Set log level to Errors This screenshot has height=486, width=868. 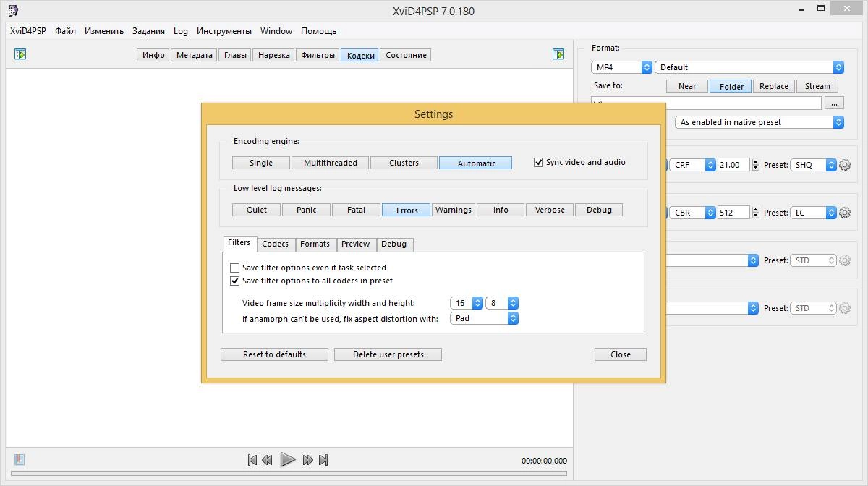pos(407,210)
